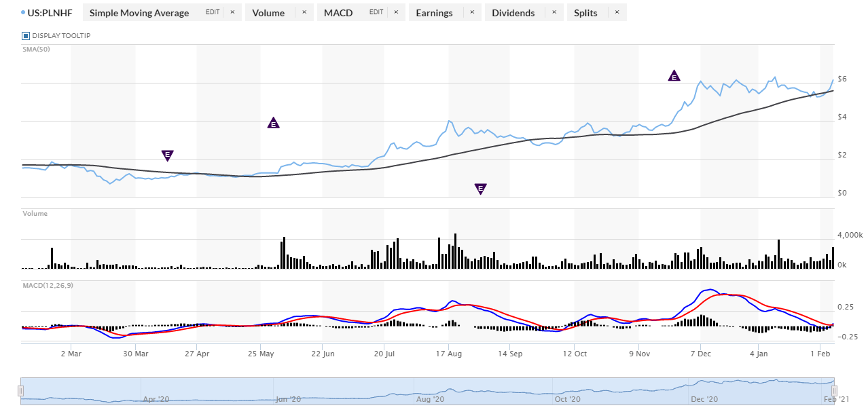Remove the Earnings overlay chip

coord(471,12)
